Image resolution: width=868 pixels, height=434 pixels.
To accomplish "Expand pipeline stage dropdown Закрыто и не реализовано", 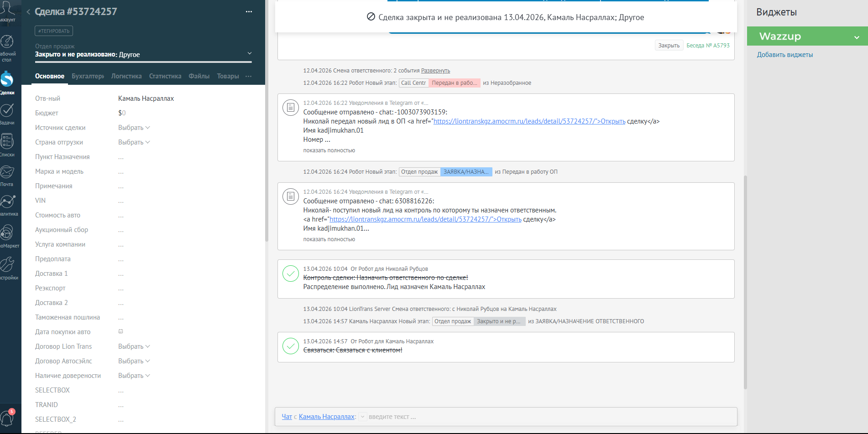I will 249,54.
